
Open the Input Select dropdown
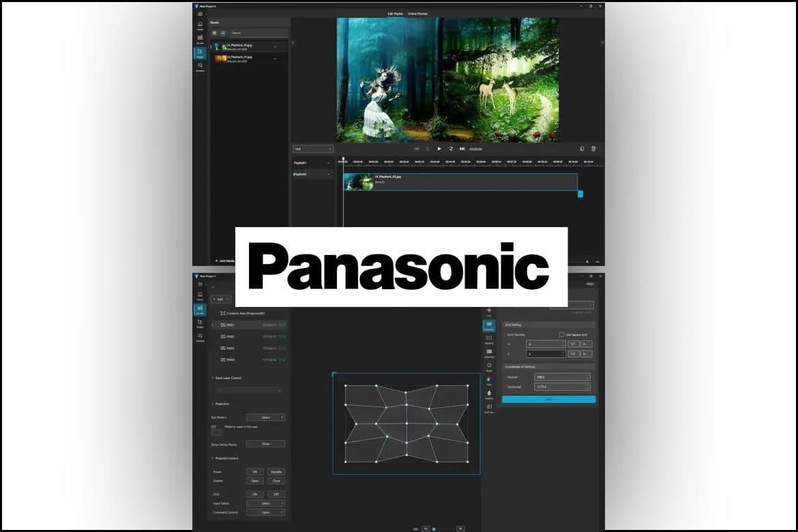[265, 503]
